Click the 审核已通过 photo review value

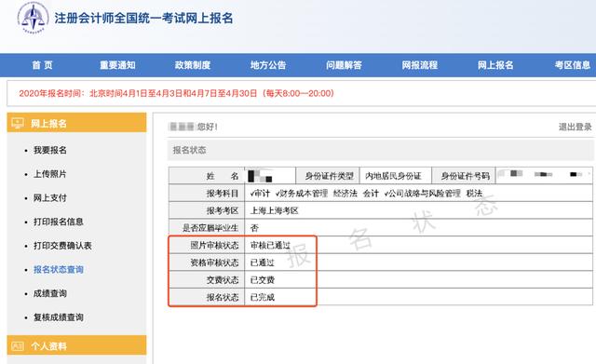tap(270, 246)
